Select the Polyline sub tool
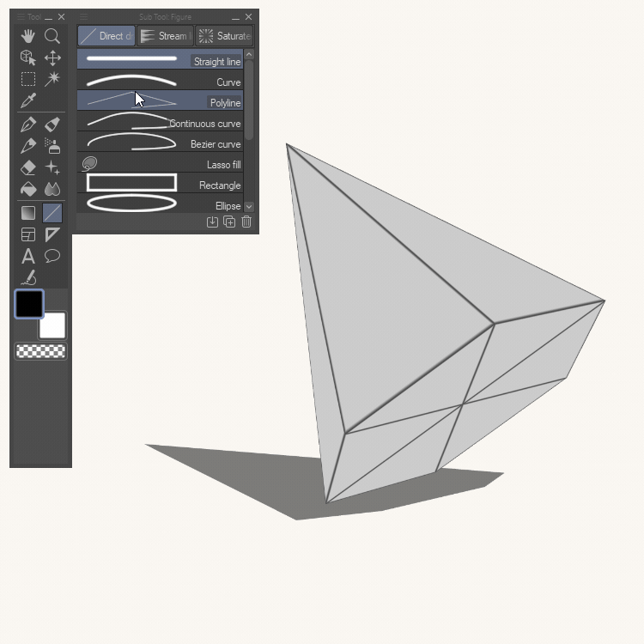The width and height of the screenshot is (644, 644). tap(161, 100)
